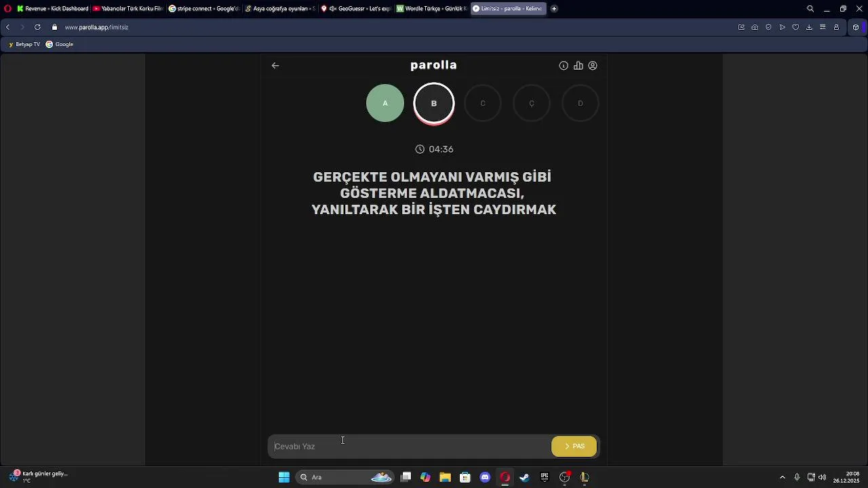This screenshot has height=488, width=868.
Task: Add page to bookmarks heart
Action: click(x=795, y=27)
